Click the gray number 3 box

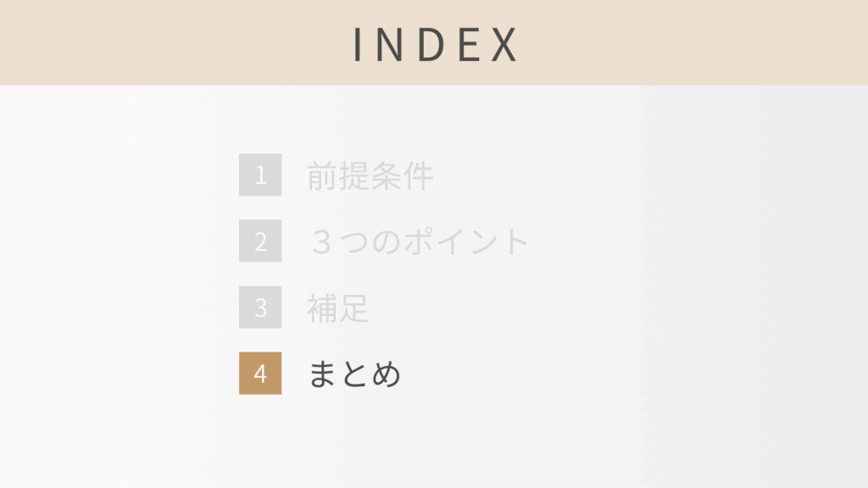pos(260,308)
